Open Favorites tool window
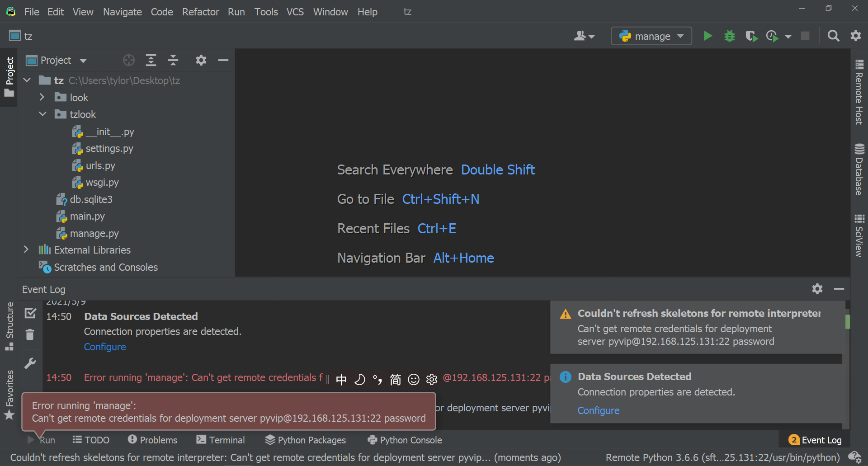The image size is (868, 466). (x=9, y=395)
